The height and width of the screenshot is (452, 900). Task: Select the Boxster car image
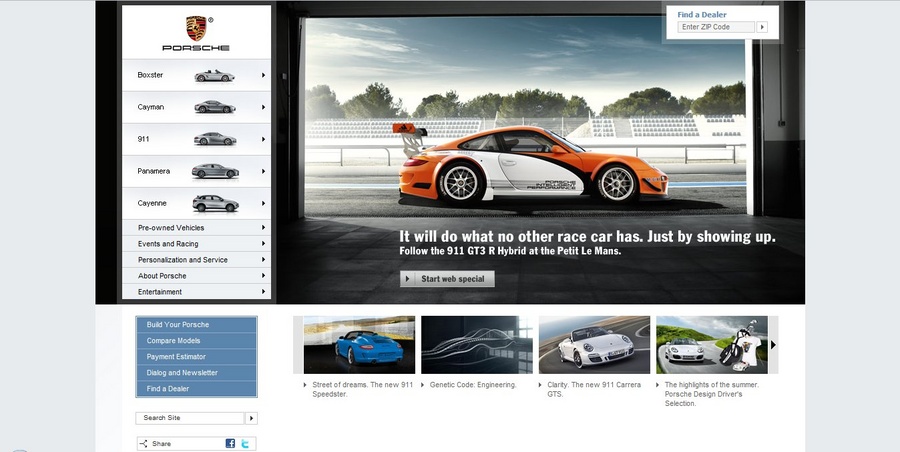tap(214, 75)
